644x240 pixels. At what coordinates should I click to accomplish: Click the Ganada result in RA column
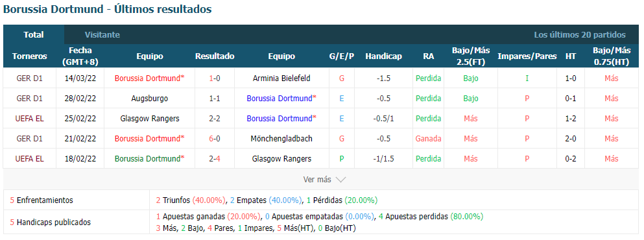(429, 139)
